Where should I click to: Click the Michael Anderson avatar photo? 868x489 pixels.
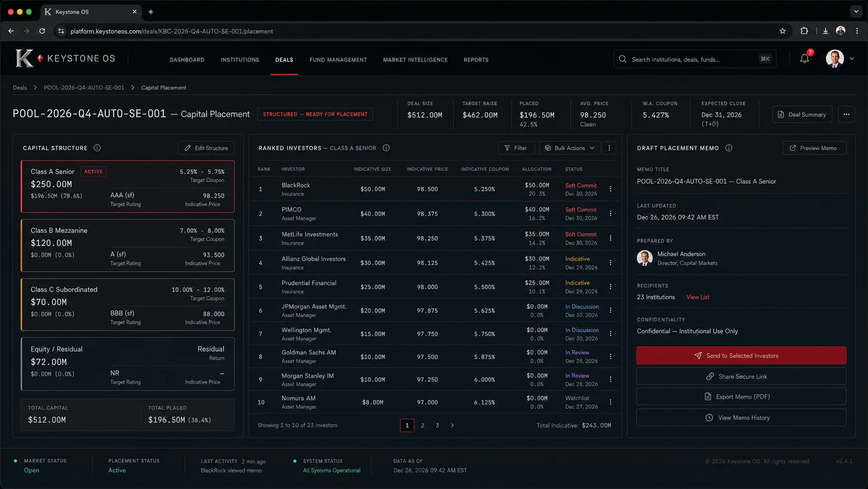click(645, 258)
